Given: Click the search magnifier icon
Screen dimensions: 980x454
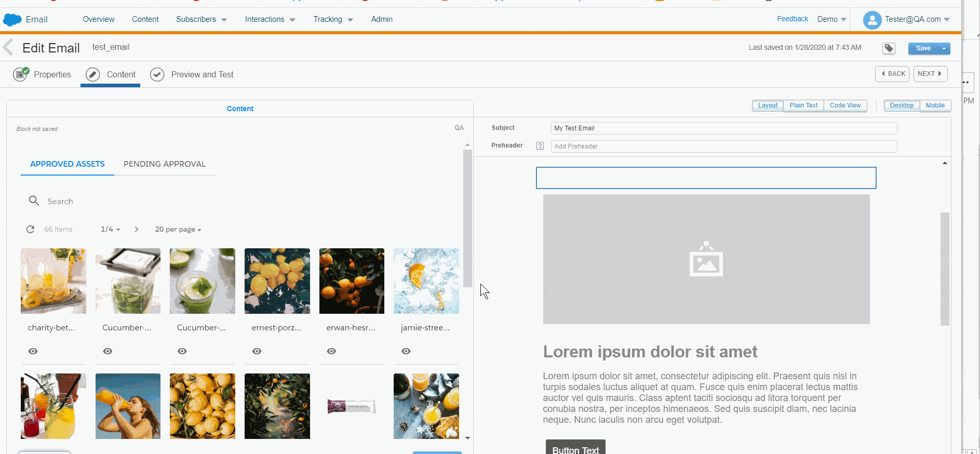Looking at the screenshot, I should click(x=34, y=201).
